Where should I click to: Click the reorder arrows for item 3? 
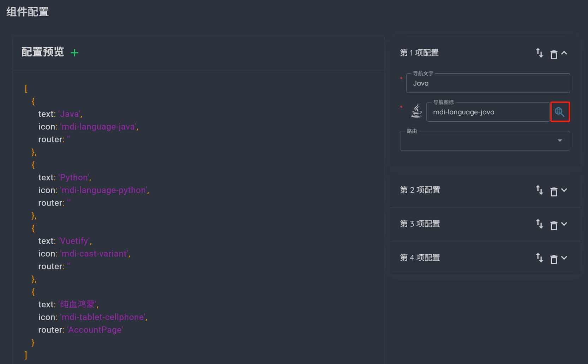coord(539,224)
